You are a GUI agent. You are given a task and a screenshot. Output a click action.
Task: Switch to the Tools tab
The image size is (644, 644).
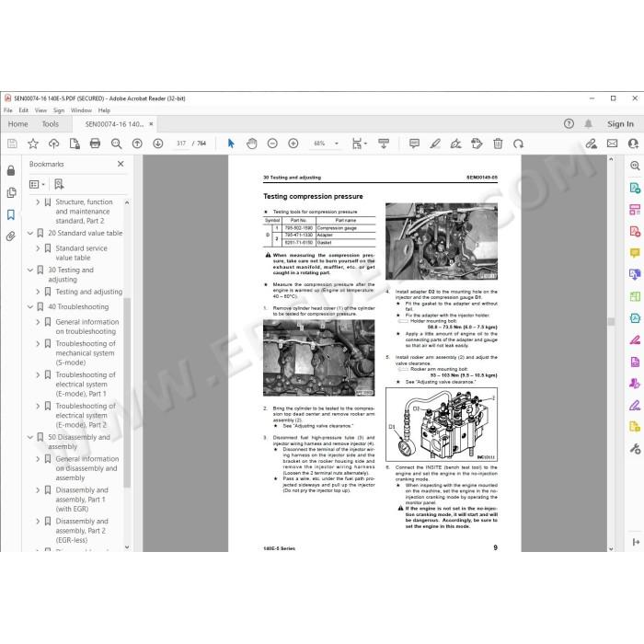click(50, 123)
